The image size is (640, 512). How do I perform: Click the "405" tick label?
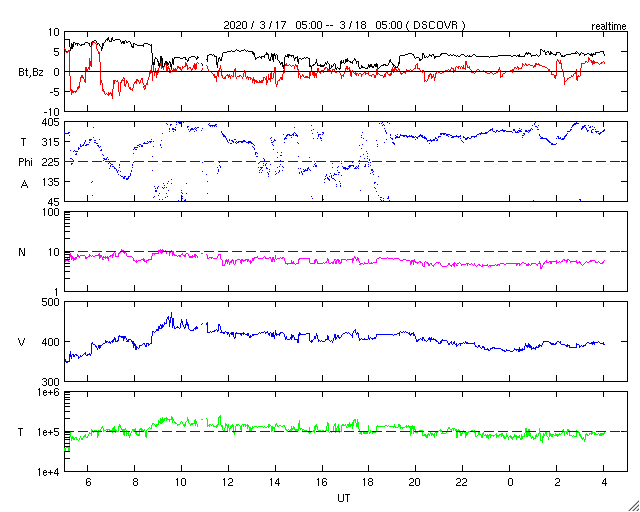[x=52, y=122]
